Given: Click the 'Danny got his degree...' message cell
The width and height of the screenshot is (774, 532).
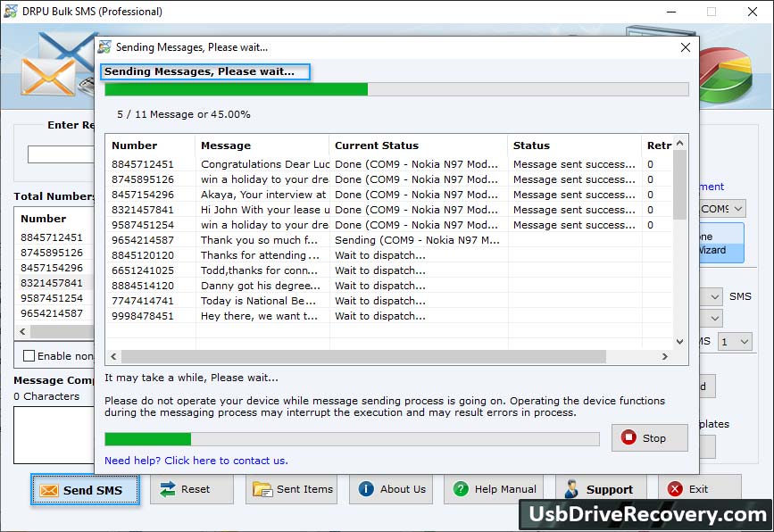Looking at the screenshot, I should tap(263, 286).
